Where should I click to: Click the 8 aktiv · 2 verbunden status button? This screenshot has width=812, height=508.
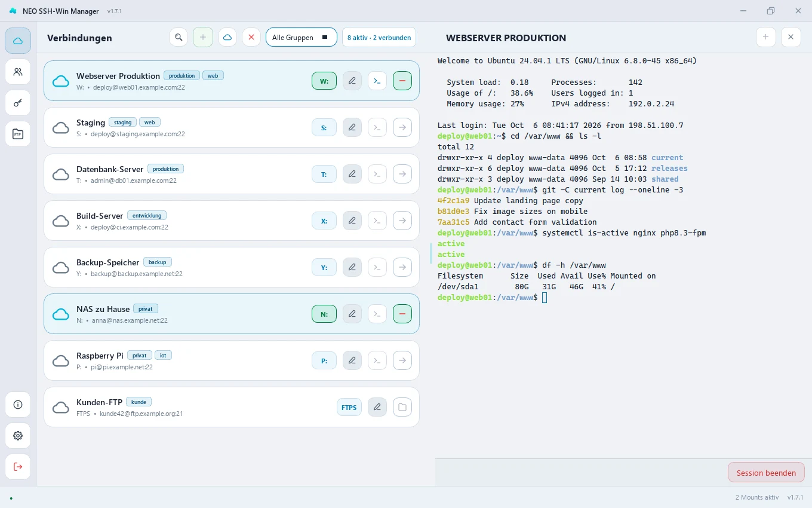point(379,37)
